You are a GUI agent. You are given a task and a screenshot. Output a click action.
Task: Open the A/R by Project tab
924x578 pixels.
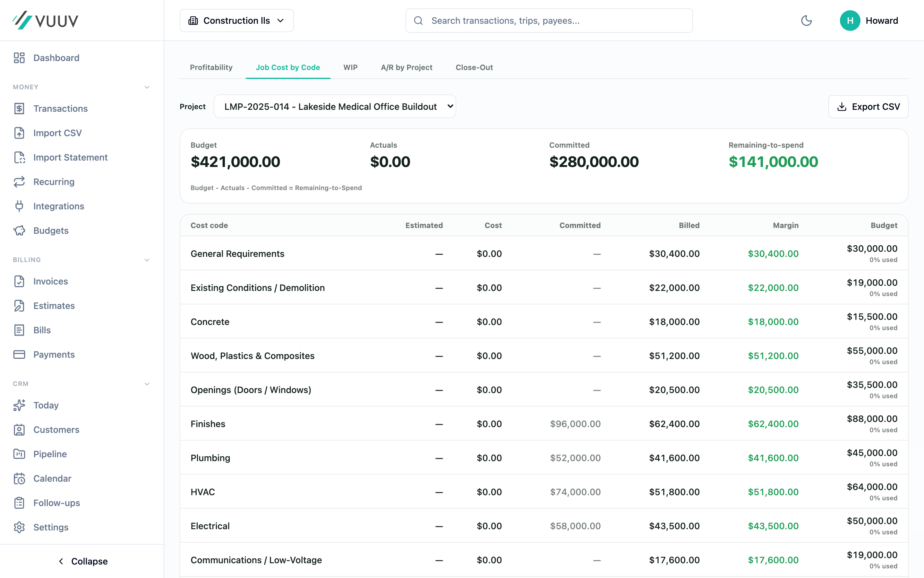[406, 67]
